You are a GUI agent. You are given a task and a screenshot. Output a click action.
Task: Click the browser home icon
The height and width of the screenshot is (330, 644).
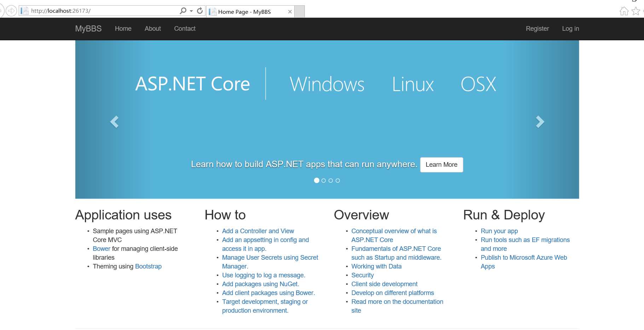coord(624,11)
